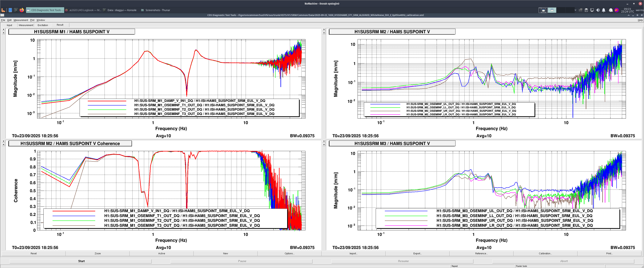The width and height of the screenshot is (644, 268).
Task: Switch to Screenshots Thunar taskbar window
Action: [x=156, y=10]
